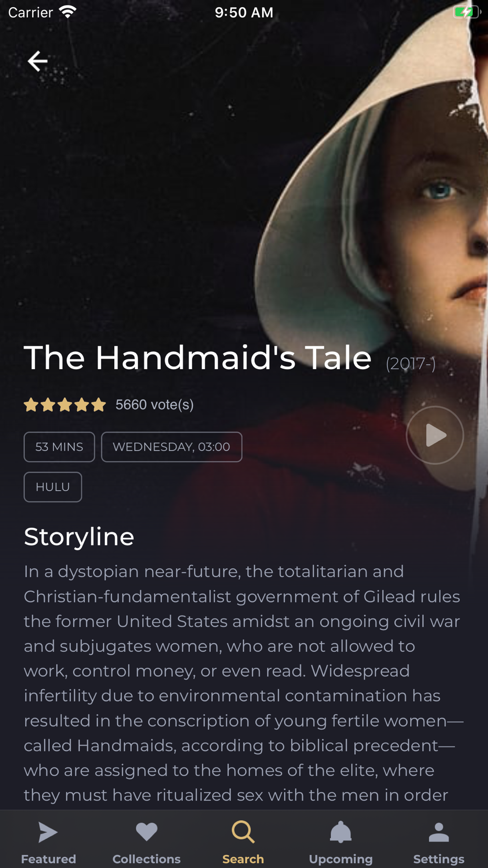Tap the Wi-Fi status icon
The image size is (488, 868).
coord(68,12)
